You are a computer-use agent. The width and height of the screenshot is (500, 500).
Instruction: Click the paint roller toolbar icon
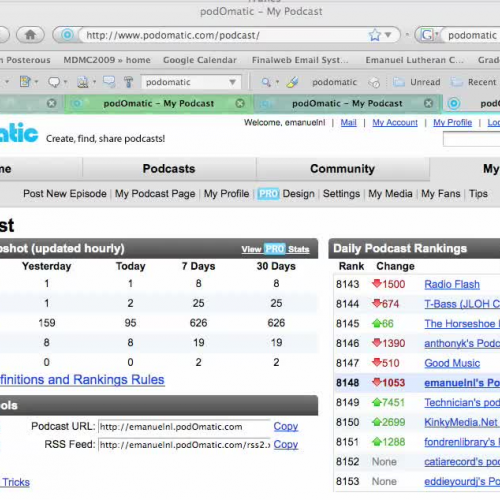coord(128,82)
